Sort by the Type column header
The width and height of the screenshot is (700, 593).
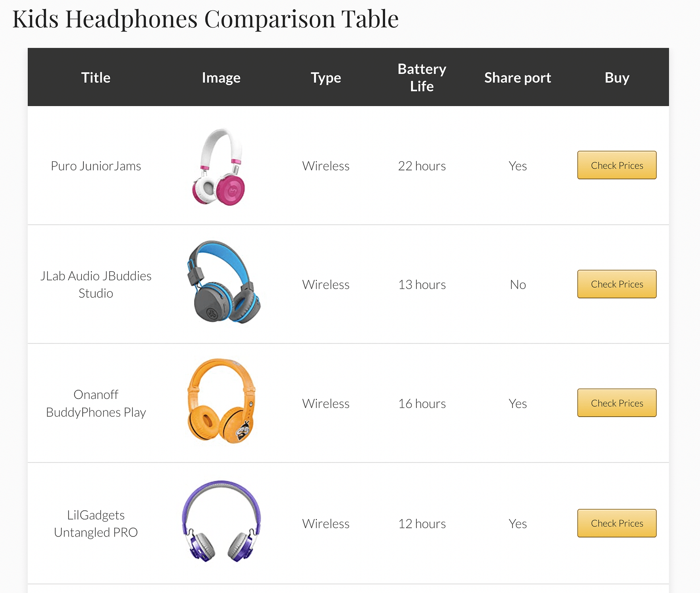coord(326,77)
